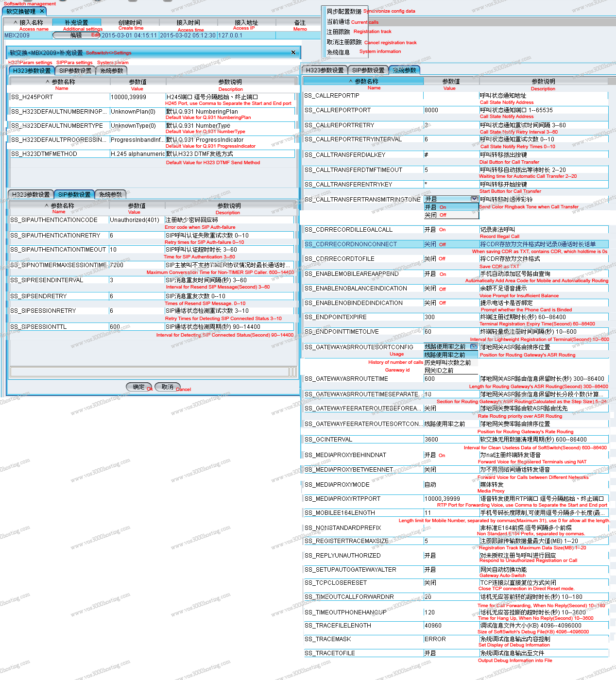Choose 注册跟踪 from the context menu
The width and height of the screenshot is (616, 680).
pyautogui.click(x=338, y=32)
